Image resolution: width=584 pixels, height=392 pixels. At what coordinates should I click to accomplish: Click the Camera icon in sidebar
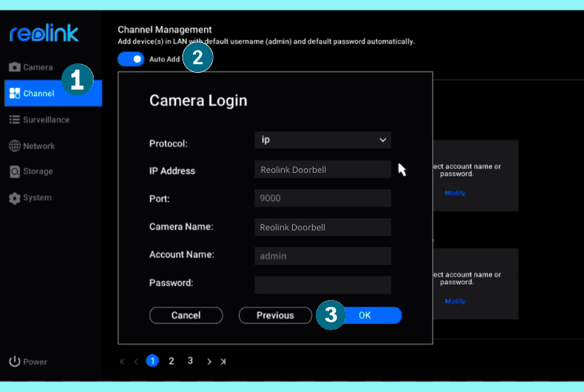[14, 67]
